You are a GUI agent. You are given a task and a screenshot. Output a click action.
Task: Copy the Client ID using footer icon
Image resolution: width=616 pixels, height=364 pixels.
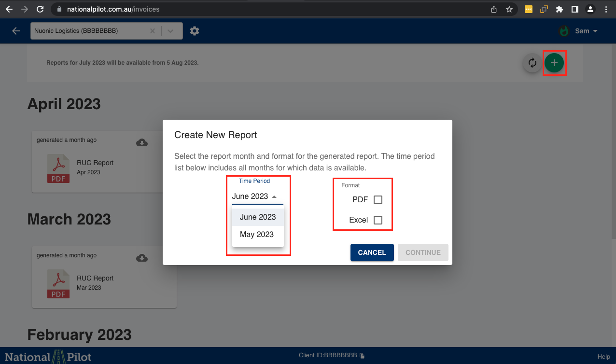point(362,356)
